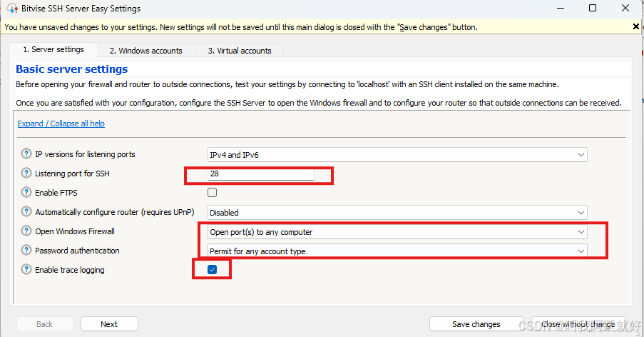The width and height of the screenshot is (644, 337).
Task: Dismiss the unsaved changes notification bar
Action: click(x=636, y=27)
